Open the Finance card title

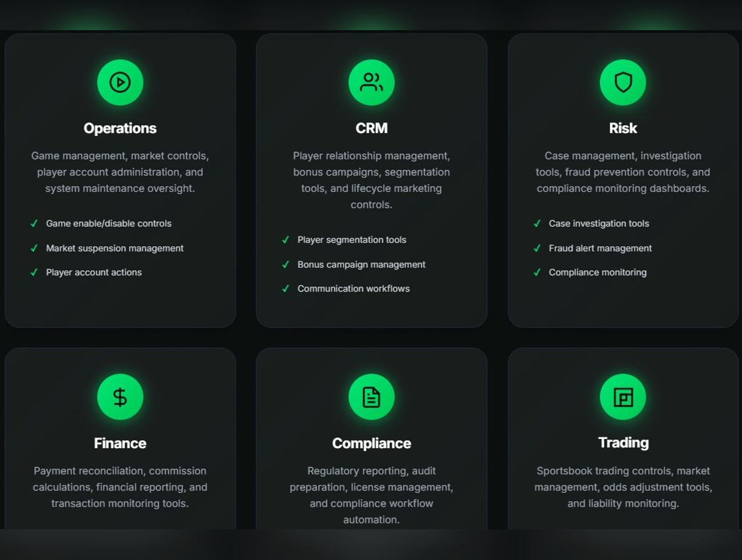[x=120, y=443]
